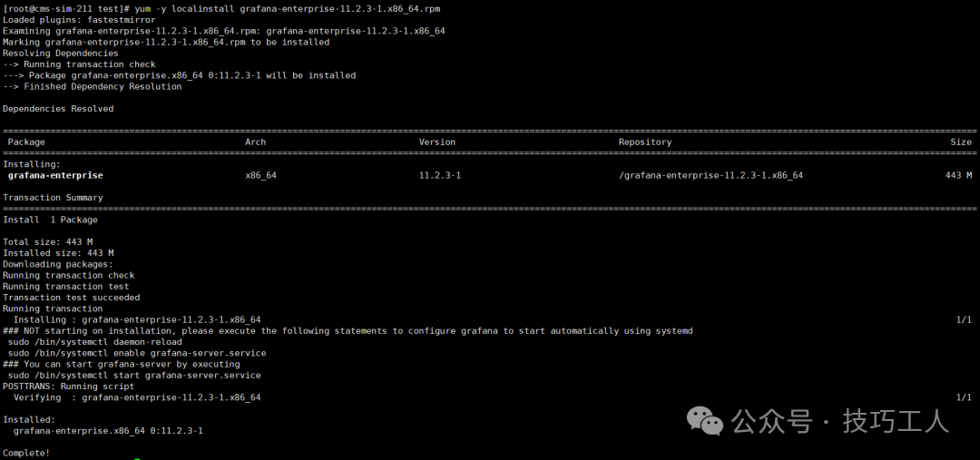The image size is (980, 460).
Task: Click '443 M' in the Size column
Action: coord(959,176)
